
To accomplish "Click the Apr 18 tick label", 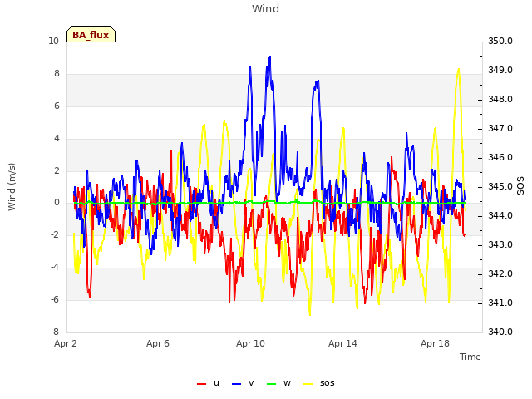I will (435, 343).
